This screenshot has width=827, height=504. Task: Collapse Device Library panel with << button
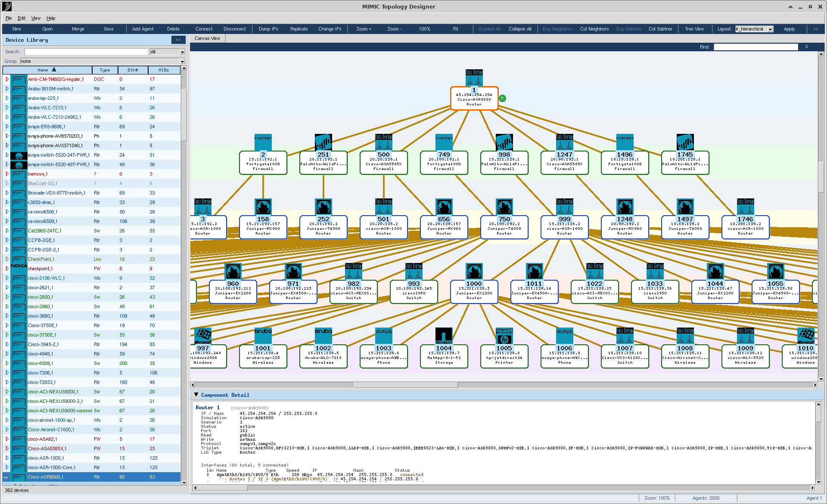click(x=178, y=40)
